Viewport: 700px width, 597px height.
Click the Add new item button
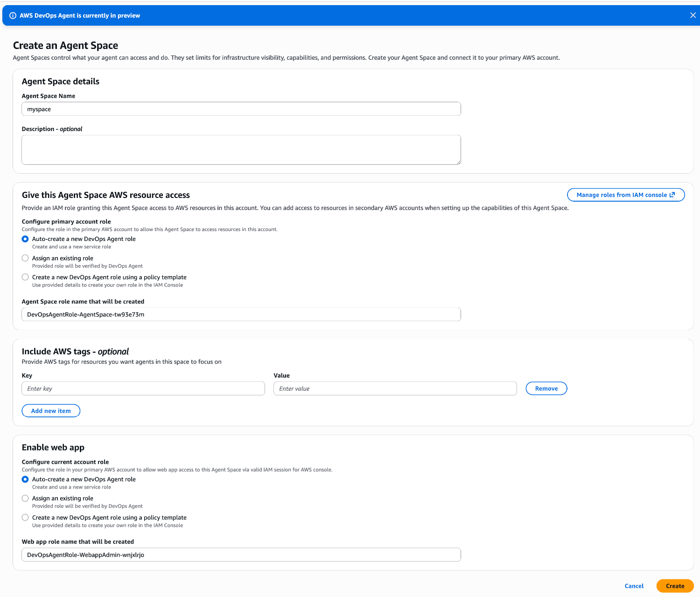point(51,411)
